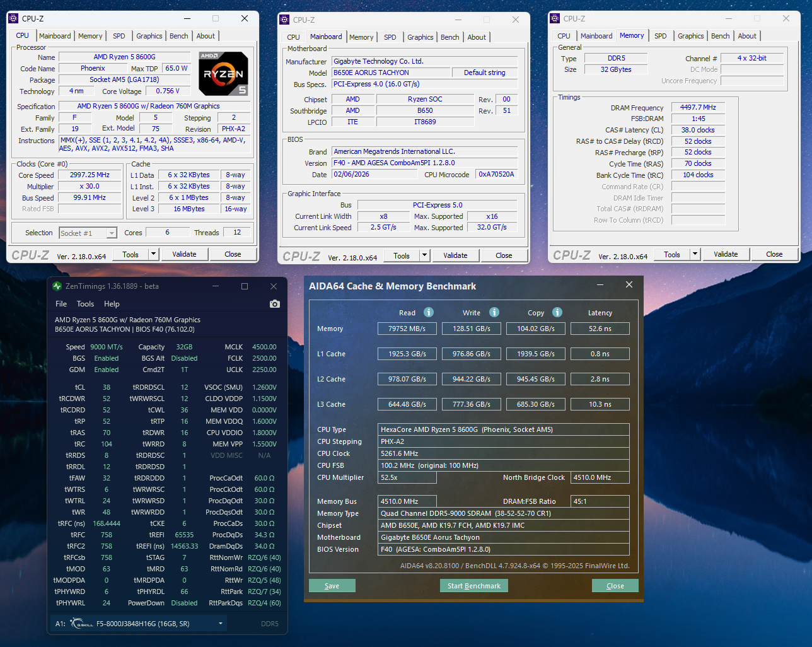Click the BIOS Version field F40 AGESA
Image resolution: width=812 pixels, height=647 pixels.
click(x=425, y=163)
